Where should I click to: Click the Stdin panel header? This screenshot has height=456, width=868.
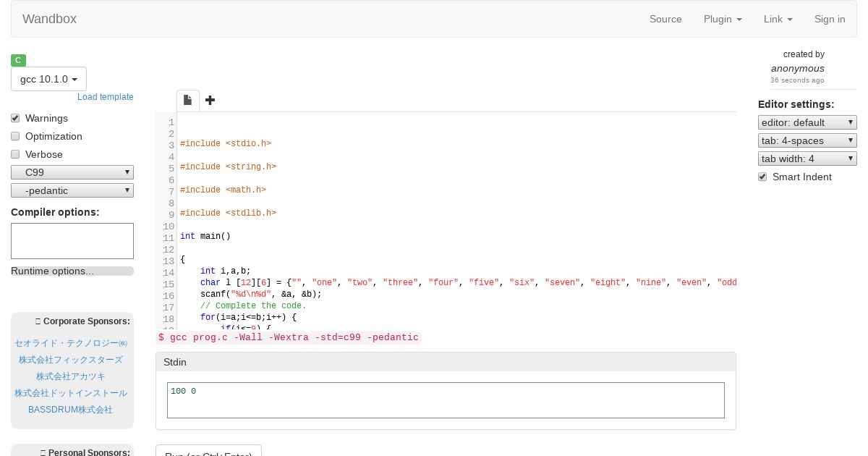coord(446,362)
